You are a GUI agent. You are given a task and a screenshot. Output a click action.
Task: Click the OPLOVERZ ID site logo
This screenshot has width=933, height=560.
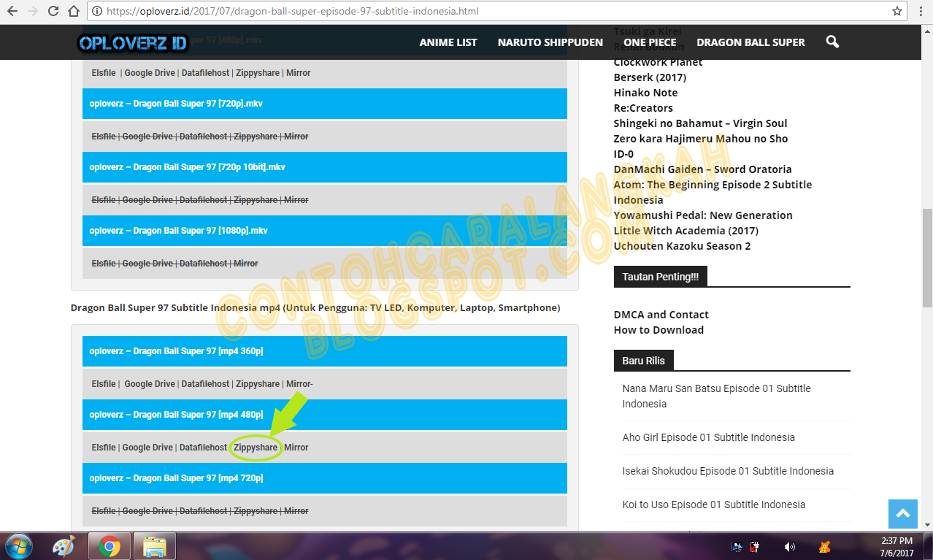point(133,42)
